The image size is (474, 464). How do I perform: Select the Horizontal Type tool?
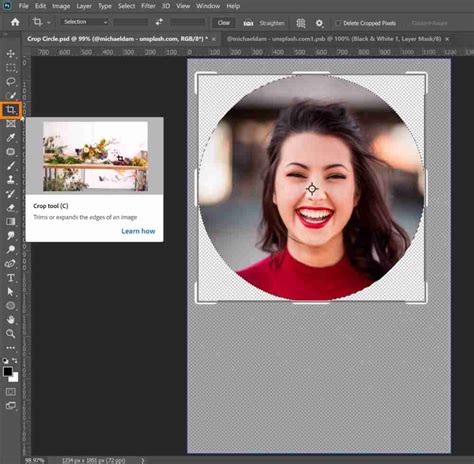pyautogui.click(x=11, y=278)
